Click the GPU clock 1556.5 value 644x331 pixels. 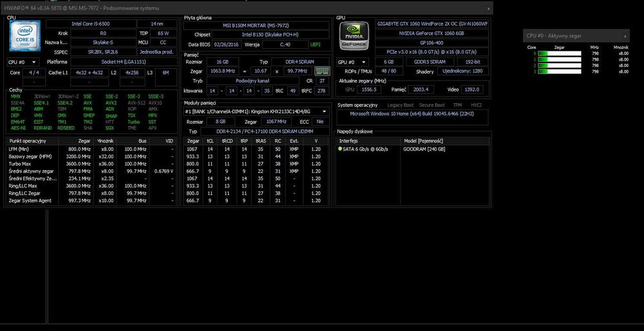pos(369,90)
